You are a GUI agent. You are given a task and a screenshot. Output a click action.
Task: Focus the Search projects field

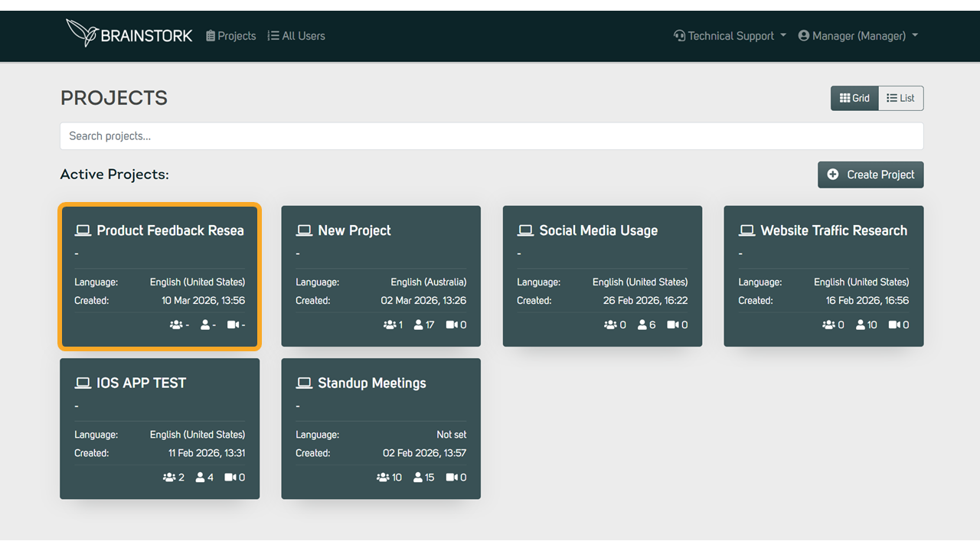tap(492, 136)
